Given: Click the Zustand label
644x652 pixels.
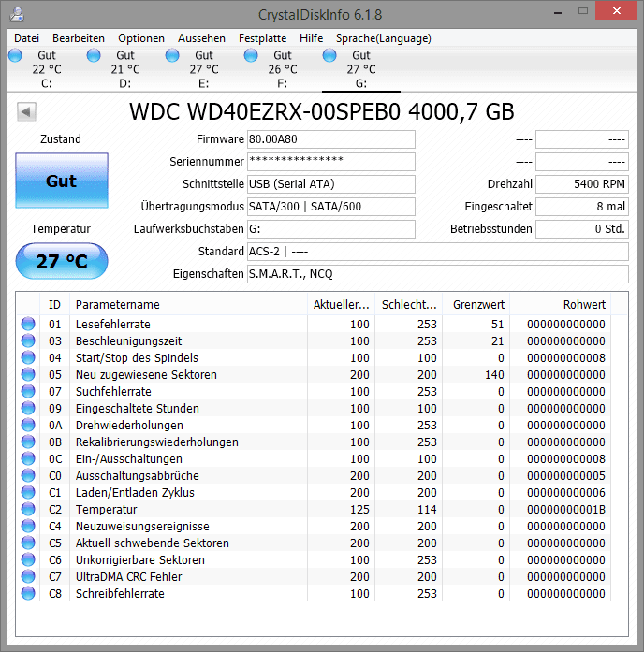Looking at the screenshot, I should coord(61,138).
